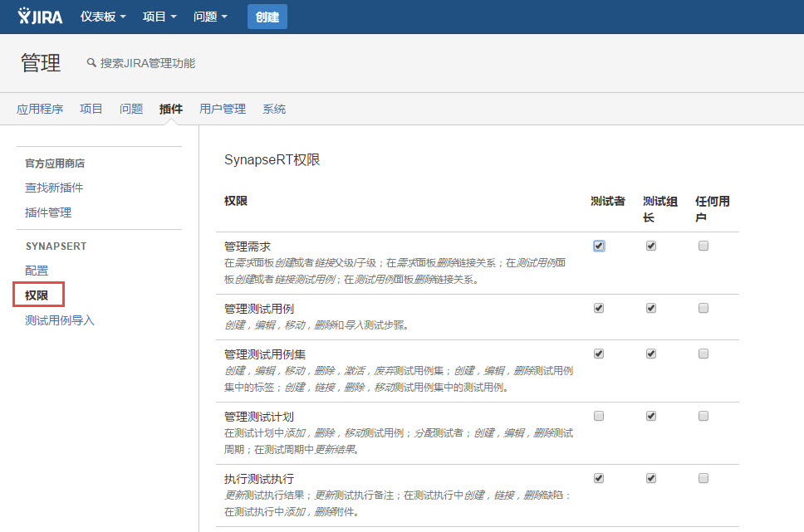Click the SYNAPSERT sidebar heading
804x532 pixels.
tap(56, 246)
